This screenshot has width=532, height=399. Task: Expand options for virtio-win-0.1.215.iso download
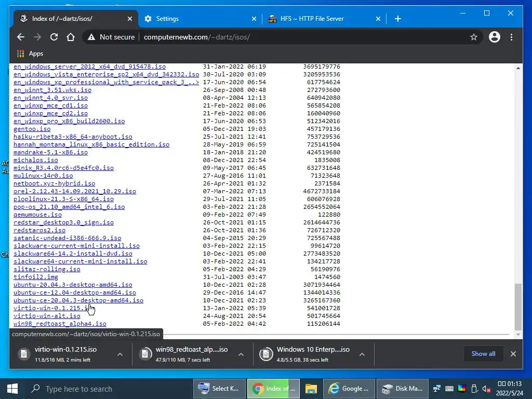coord(120,354)
